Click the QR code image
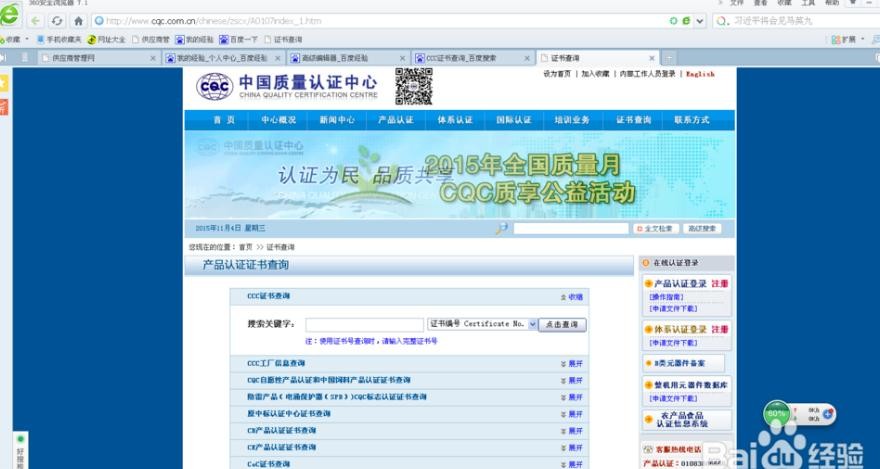880x469 pixels. click(413, 87)
